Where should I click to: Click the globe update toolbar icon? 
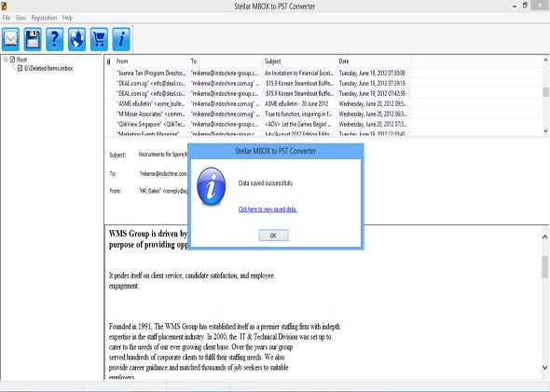click(x=76, y=39)
